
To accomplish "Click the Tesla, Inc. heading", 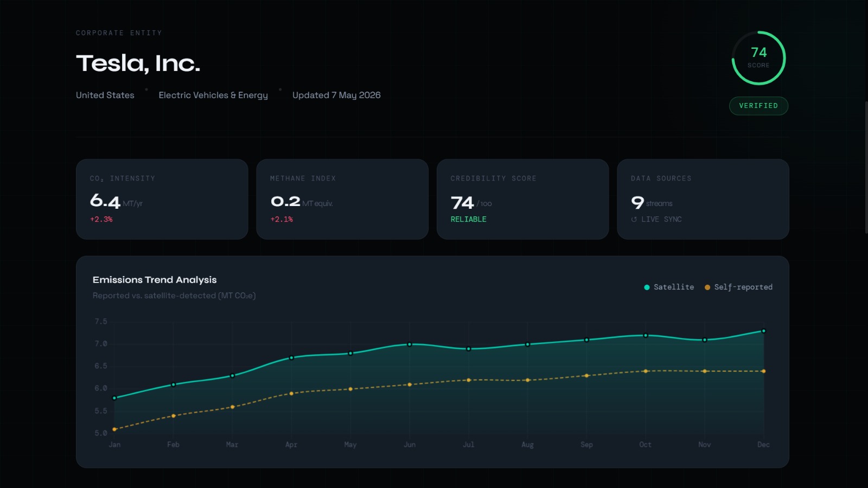I will 138,63.
